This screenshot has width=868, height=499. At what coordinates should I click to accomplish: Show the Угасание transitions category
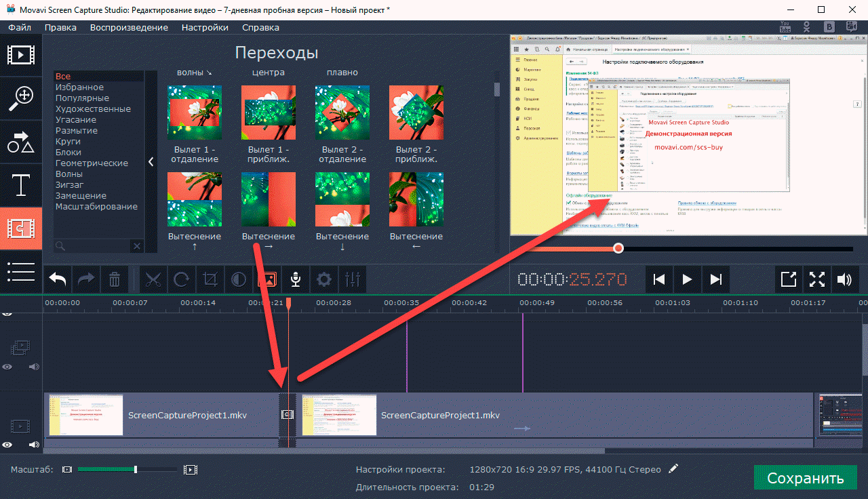(75, 120)
